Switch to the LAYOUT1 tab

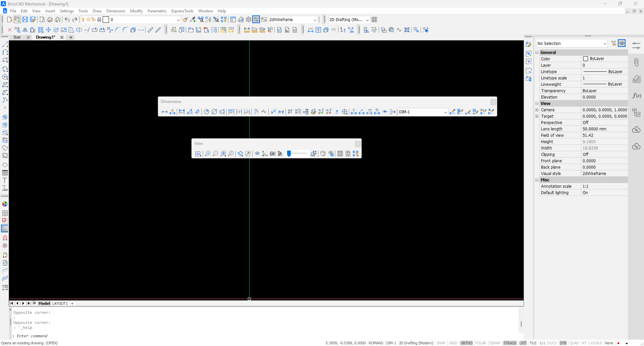point(60,303)
